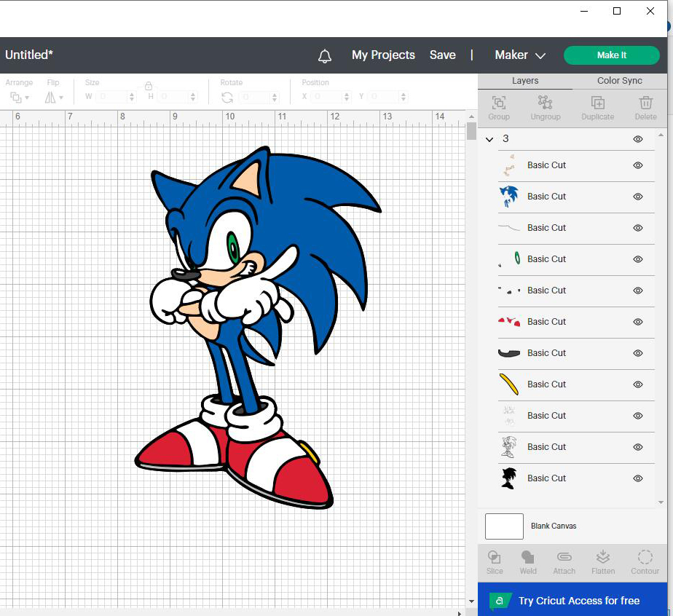Click Try Cricut Access for free banner

point(572,600)
